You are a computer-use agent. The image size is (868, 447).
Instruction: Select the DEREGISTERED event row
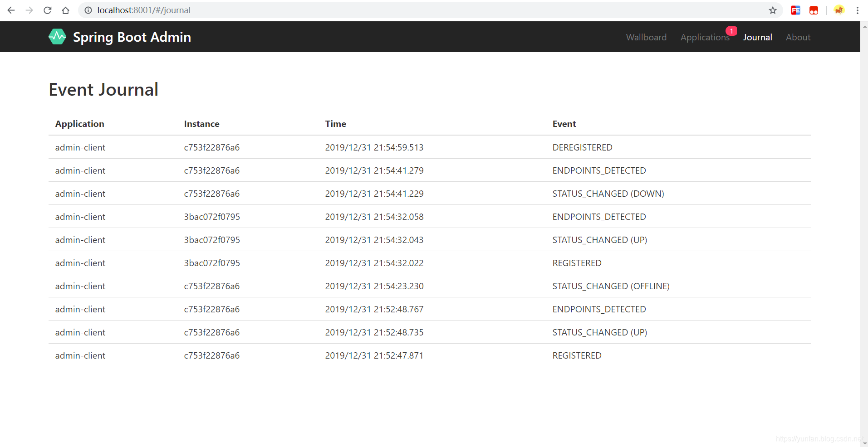pos(429,147)
